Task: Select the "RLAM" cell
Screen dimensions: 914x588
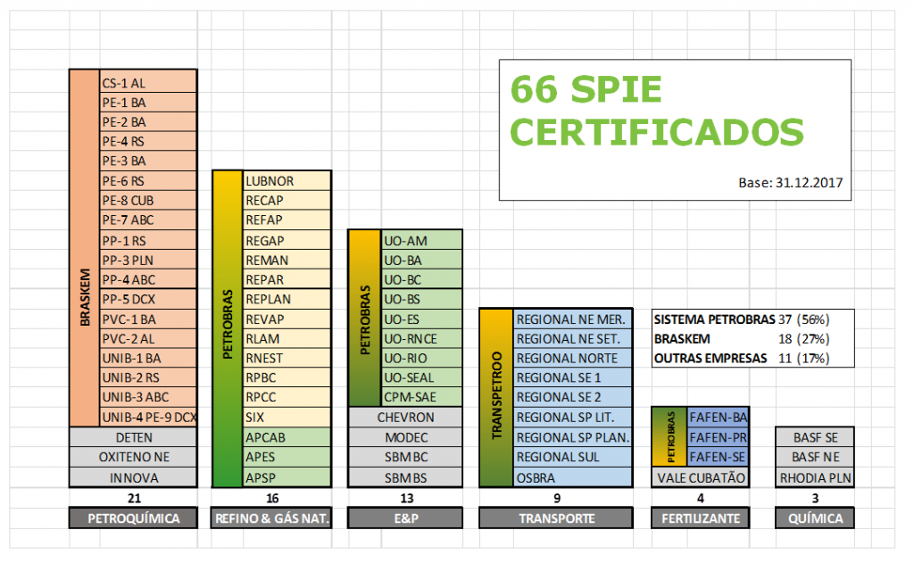Action: (287, 338)
